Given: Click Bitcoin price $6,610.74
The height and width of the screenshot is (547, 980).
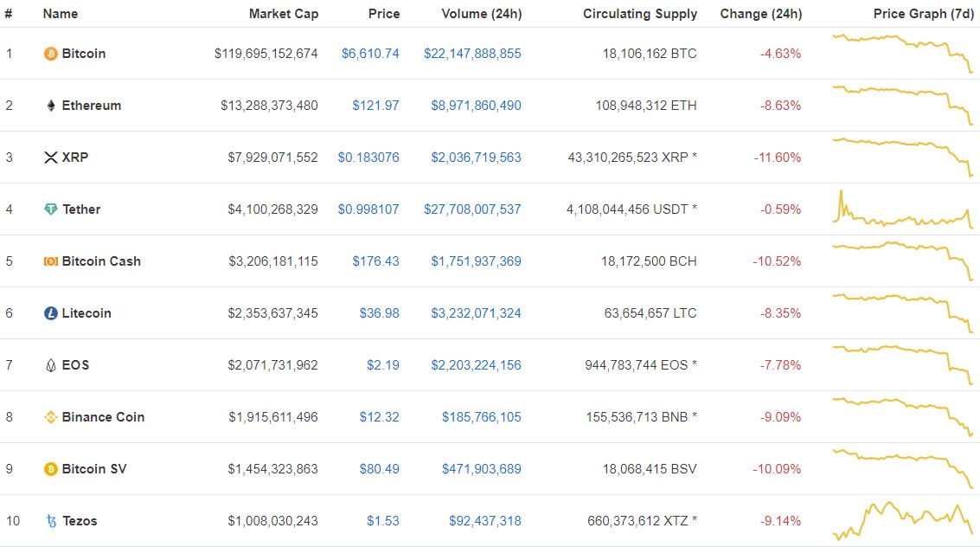Looking at the screenshot, I should (x=370, y=54).
